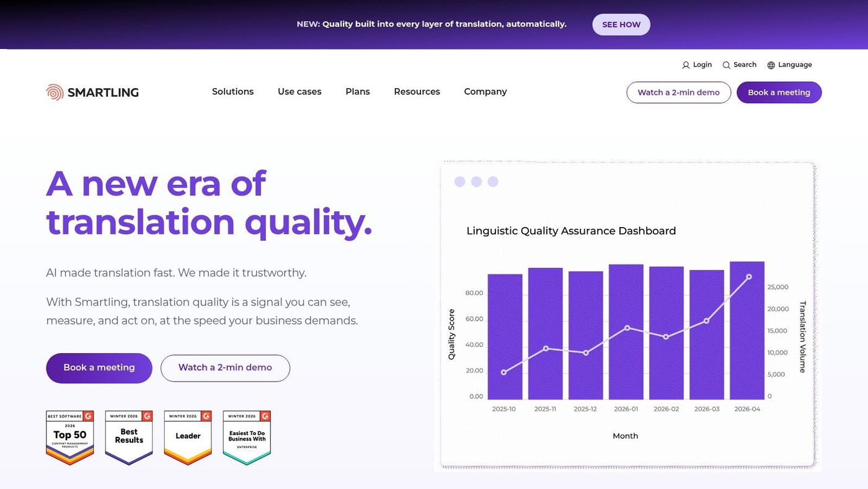Click the hero Book a meeting button
Viewport: 868px width, 489px height.
click(99, 368)
